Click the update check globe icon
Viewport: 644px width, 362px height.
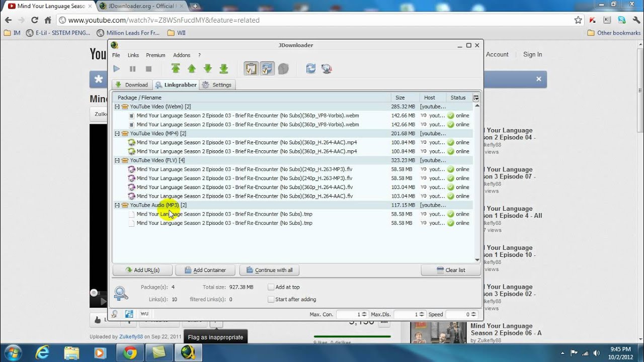[327, 69]
